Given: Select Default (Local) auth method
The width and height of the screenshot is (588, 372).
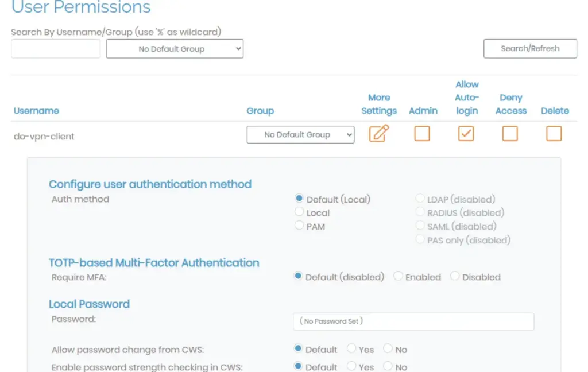Looking at the screenshot, I should [299, 199].
